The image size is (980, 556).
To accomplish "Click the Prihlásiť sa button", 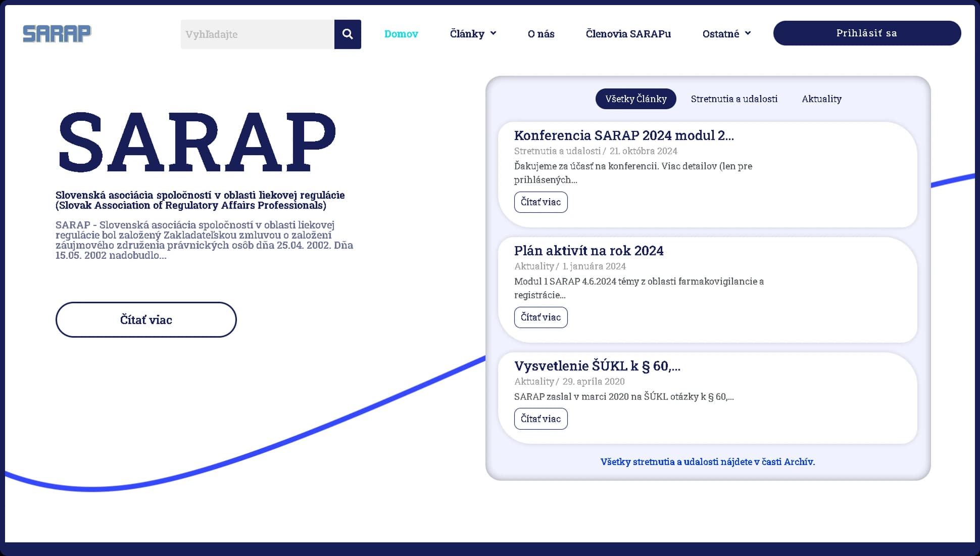I will tap(867, 33).
